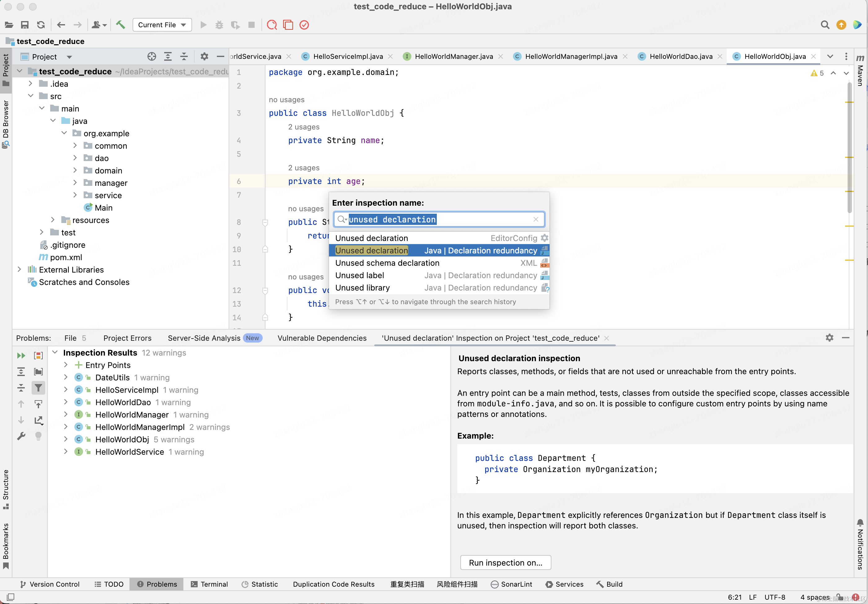The image size is (868, 604).
Task: Switch to HelloServiceImpl.java tab
Action: pyautogui.click(x=348, y=57)
